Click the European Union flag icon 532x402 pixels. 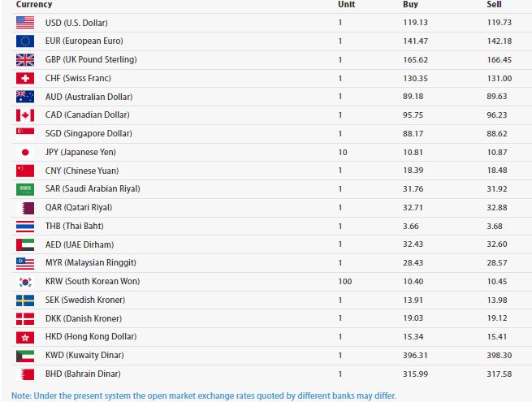point(25,41)
